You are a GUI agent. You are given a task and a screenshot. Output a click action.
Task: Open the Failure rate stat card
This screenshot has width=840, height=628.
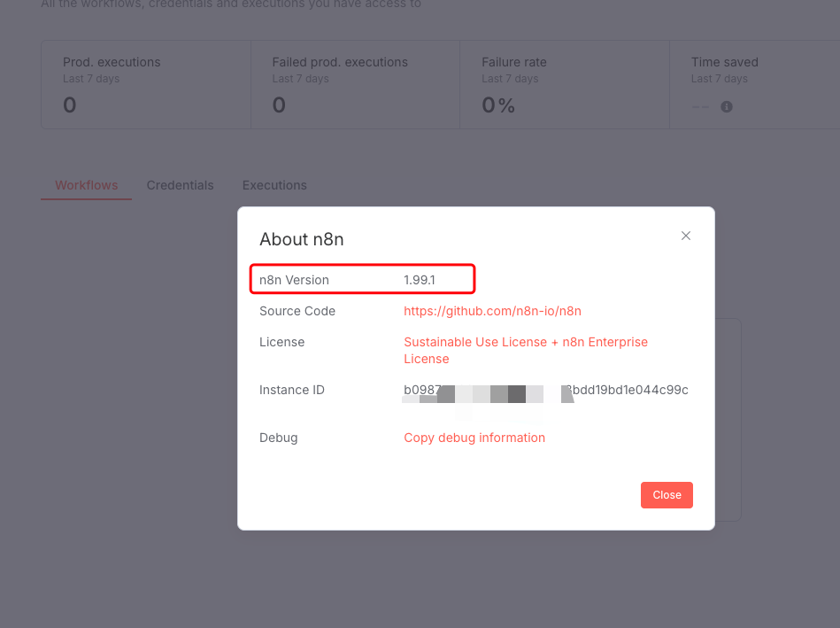pos(564,84)
